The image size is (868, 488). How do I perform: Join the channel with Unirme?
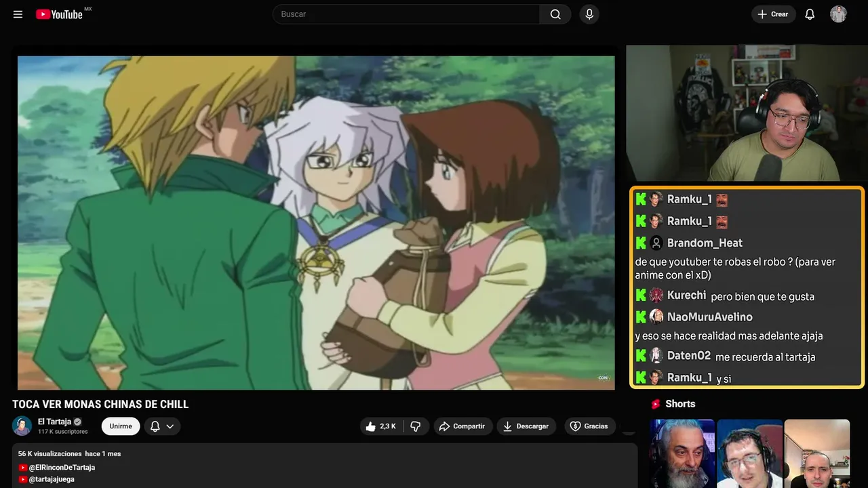[x=121, y=426]
